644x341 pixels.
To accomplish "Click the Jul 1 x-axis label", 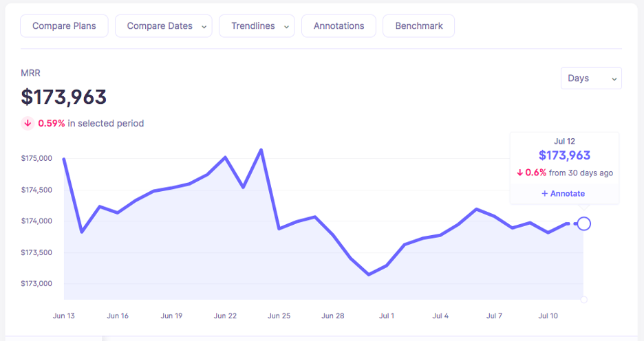I will tap(387, 316).
